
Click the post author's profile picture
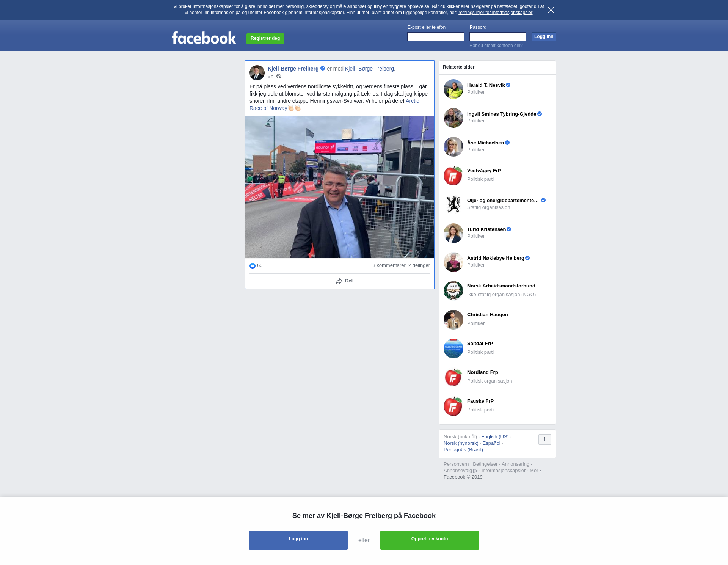(257, 73)
